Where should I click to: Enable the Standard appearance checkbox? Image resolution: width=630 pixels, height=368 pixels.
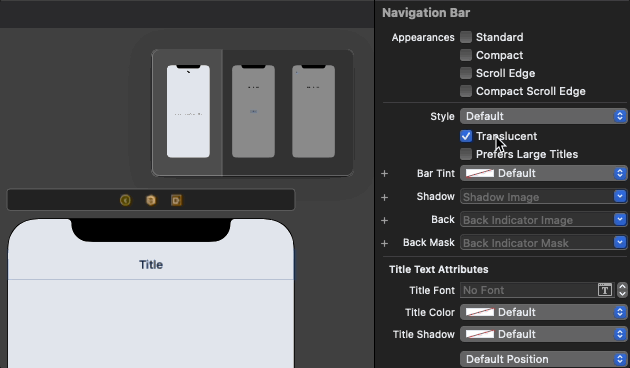pyautogui.click(x=466, y=37)
